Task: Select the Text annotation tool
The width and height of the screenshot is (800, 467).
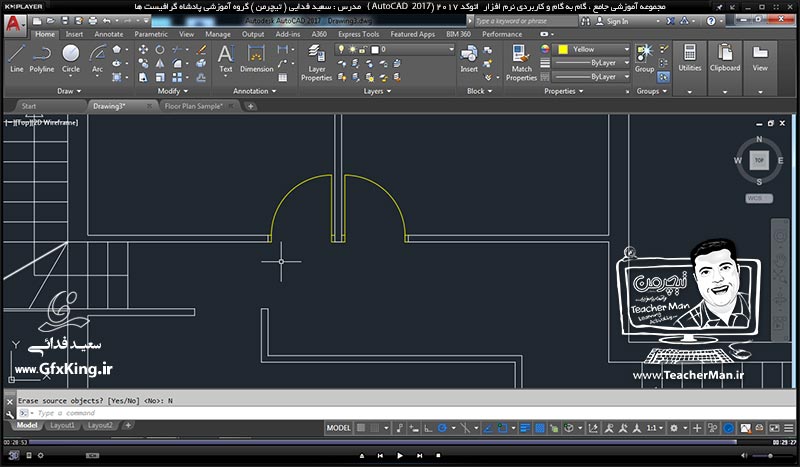Action: tap(226, 59)
